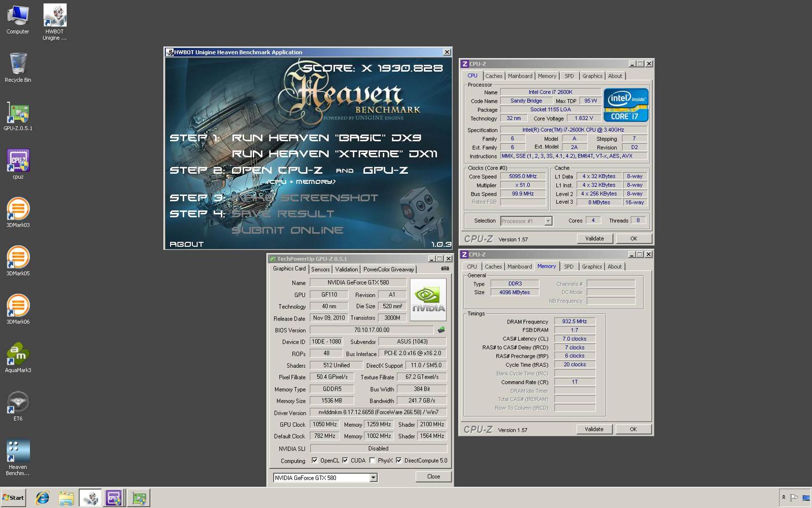The height and width of the screenshot is (508, 812).
Task: Open Windows Explorer folder in taskbar
Action: (66, 498)
